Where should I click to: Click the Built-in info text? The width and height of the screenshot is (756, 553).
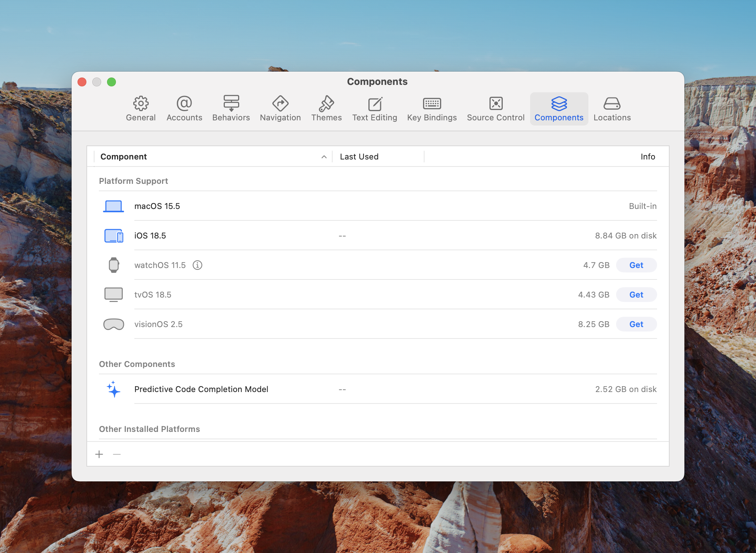[643, 206]
